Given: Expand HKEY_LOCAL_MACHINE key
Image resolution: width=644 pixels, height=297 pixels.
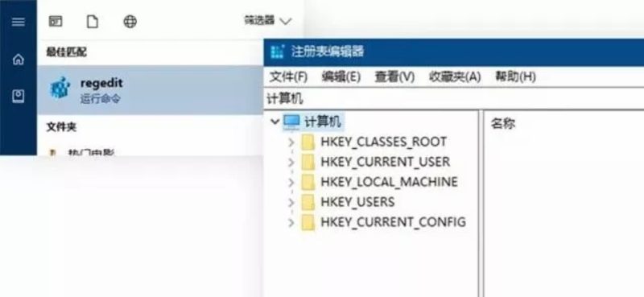Looking at the screenshot, I should point(291,183).
